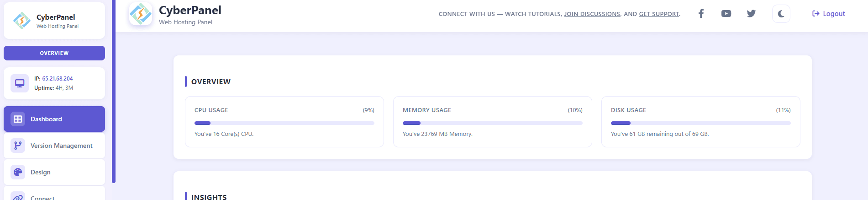
Task: Toggle dark mode with moon icon
Action: (781, 14)
